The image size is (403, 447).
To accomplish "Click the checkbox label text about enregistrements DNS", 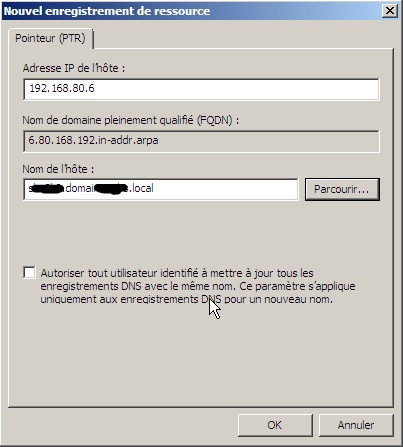I will point(198,286).
